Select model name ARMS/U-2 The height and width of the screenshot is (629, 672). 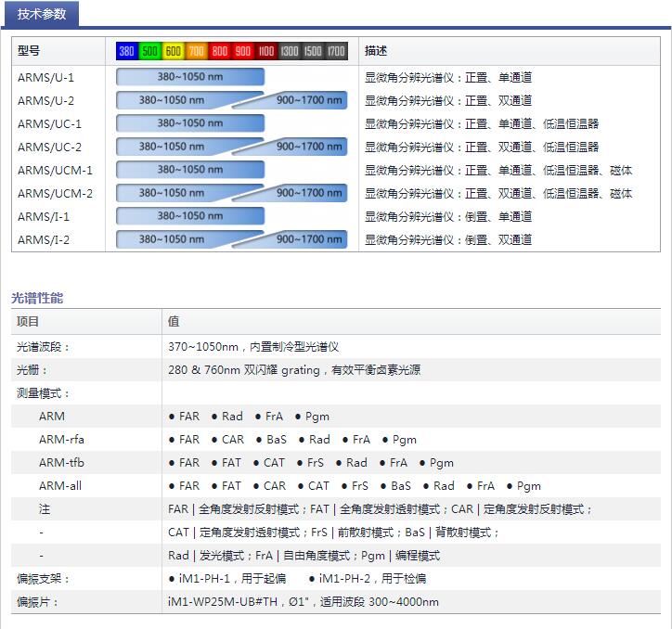click(45, 101)
